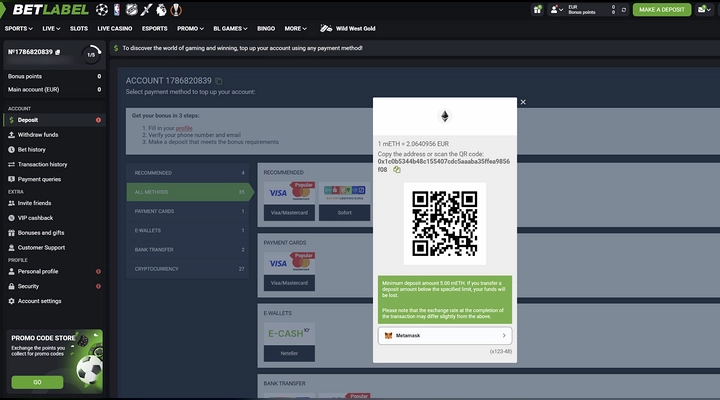The height and width of the screenshot is (400, 720).
Task: Open Withdraw funds
Action: coord(54,135)
